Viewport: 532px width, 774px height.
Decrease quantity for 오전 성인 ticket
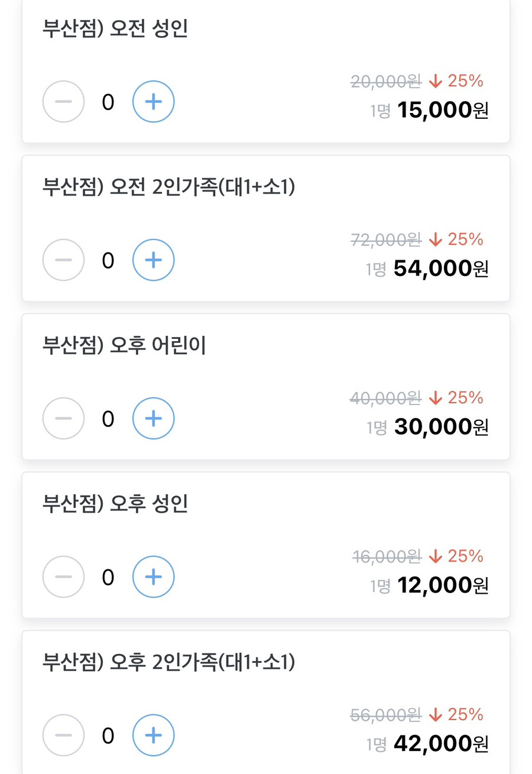[63, 102]
